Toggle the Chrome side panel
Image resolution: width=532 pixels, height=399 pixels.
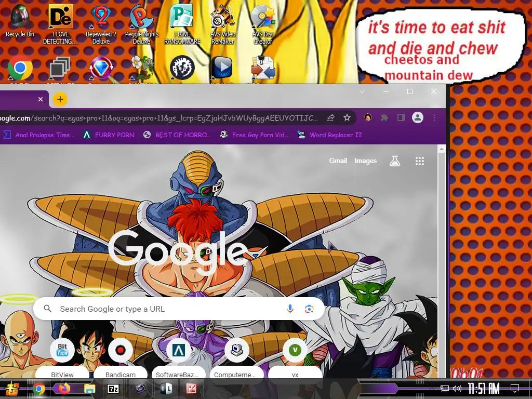pos(401,117)
